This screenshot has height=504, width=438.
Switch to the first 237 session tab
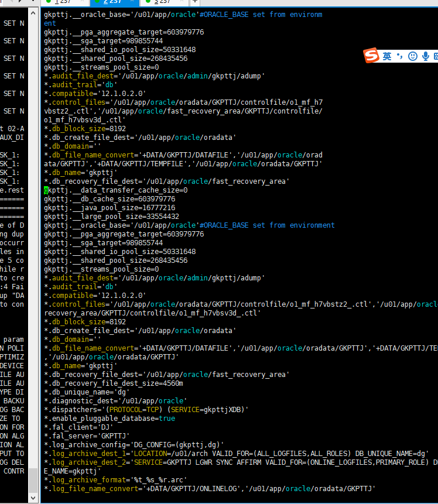coord(61,2)
